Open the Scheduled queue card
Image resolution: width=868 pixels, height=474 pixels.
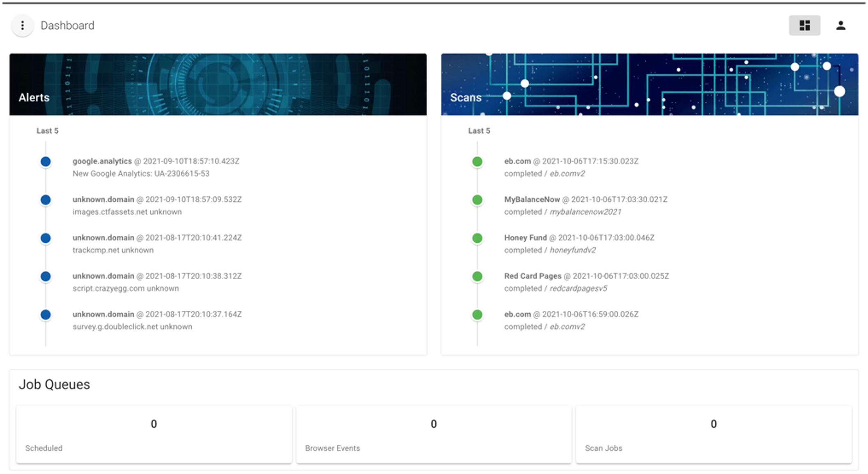click(x=154, y=434)
